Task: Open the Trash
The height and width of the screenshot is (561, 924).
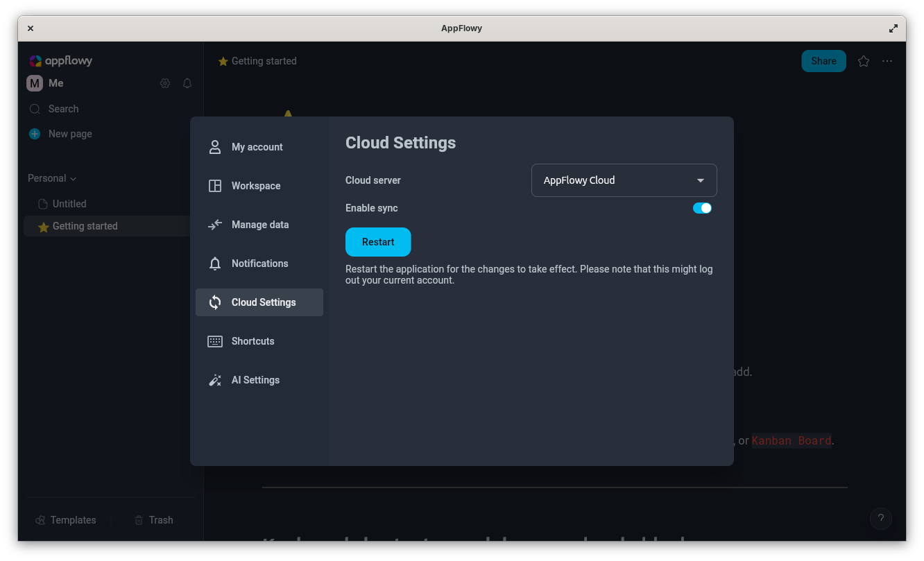Action: (x=153, y=520)
